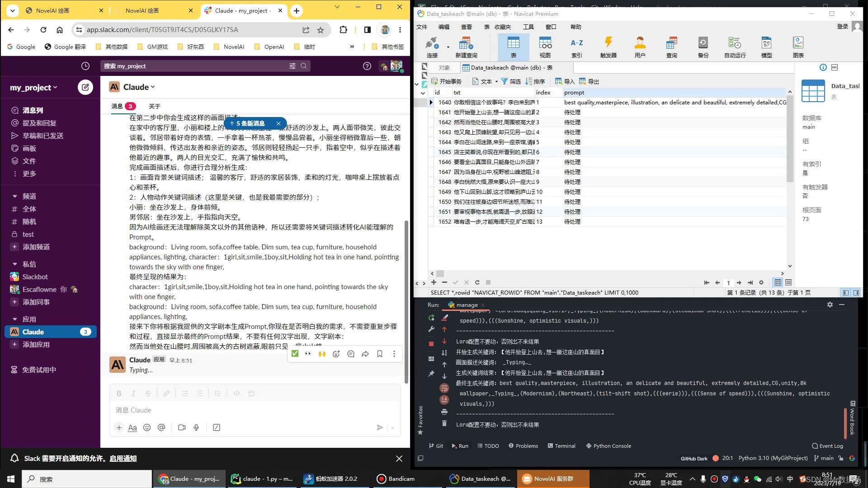Open Navicat 新建查询 new query
868x488 pixels.
466,47
